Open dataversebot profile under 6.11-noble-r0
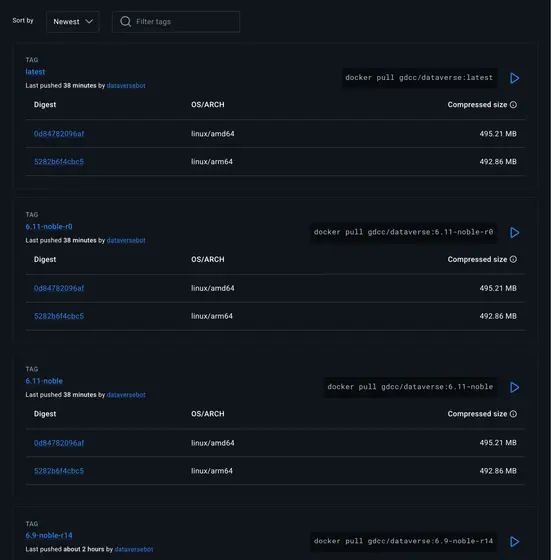The image size is (551, 560). click(126, 240)
